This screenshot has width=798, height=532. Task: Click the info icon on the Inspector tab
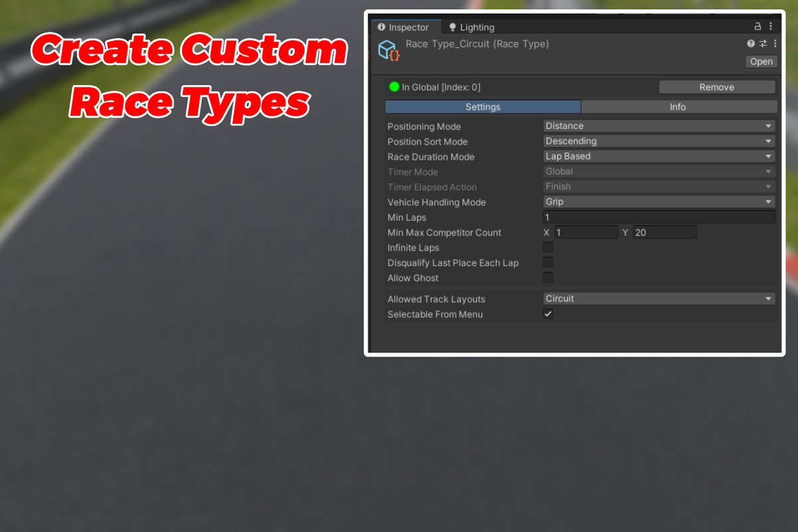coord(382,27)
